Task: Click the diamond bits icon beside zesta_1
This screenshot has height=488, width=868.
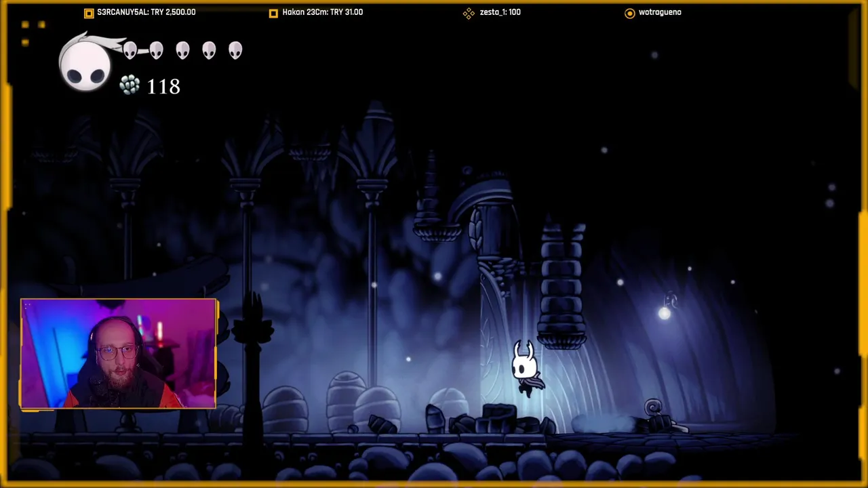Action: (469, 13)
